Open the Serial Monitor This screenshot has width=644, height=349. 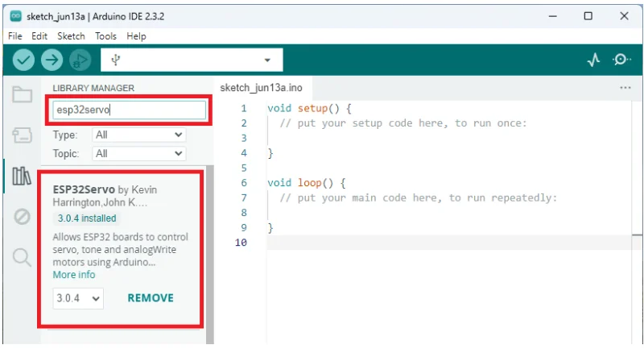(x=621, y=60)
